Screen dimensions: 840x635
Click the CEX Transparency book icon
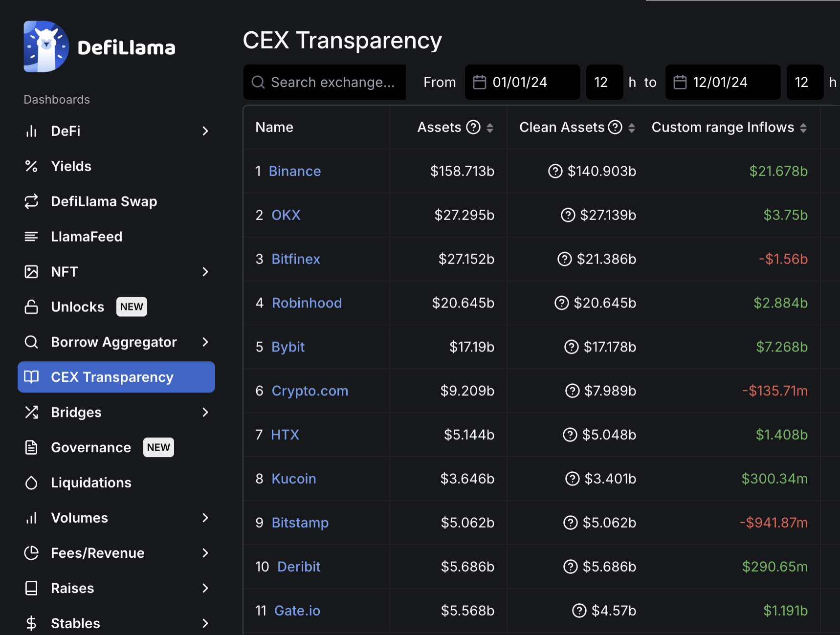32,377
